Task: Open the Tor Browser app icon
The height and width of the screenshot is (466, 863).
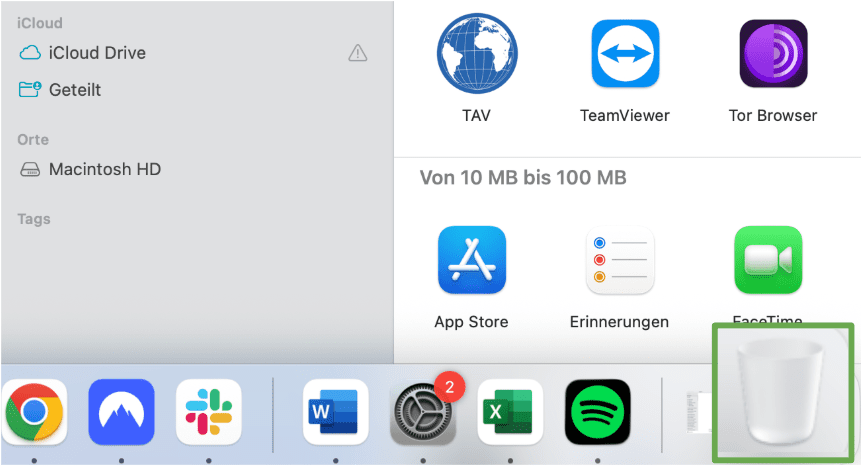Action: click(773, 54)
